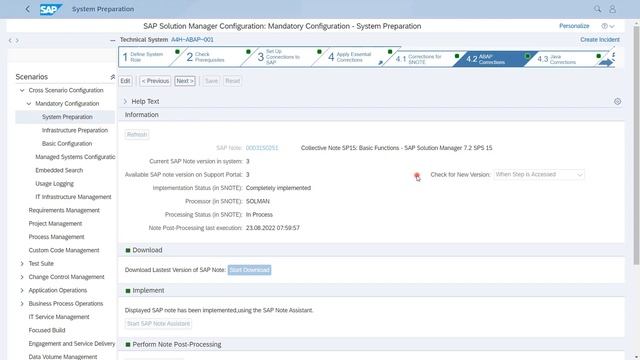Collapse the Scenarios panel with double-chevron icon
640x360 pixels.
point(113,77)
